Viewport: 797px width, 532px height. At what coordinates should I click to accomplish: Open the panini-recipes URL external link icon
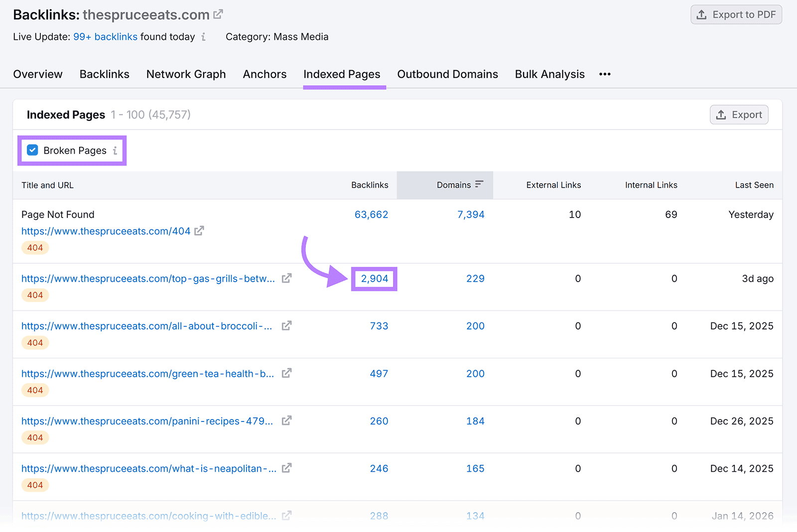[286, 421]
